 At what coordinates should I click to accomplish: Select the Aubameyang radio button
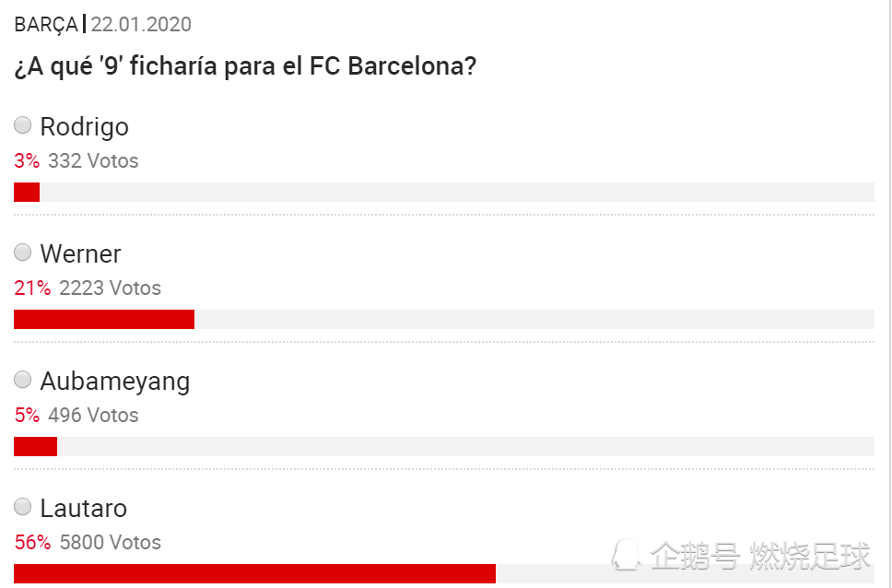tap(23, 380)
